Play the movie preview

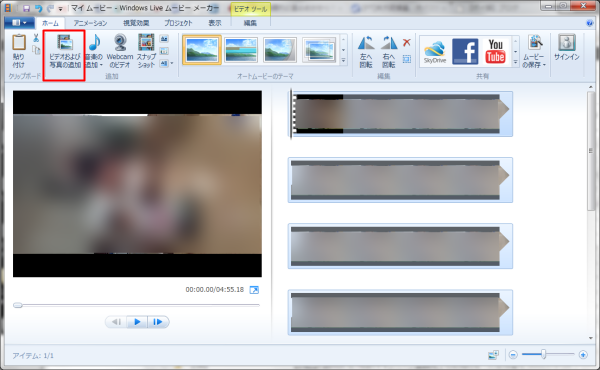tap(137, 322)
